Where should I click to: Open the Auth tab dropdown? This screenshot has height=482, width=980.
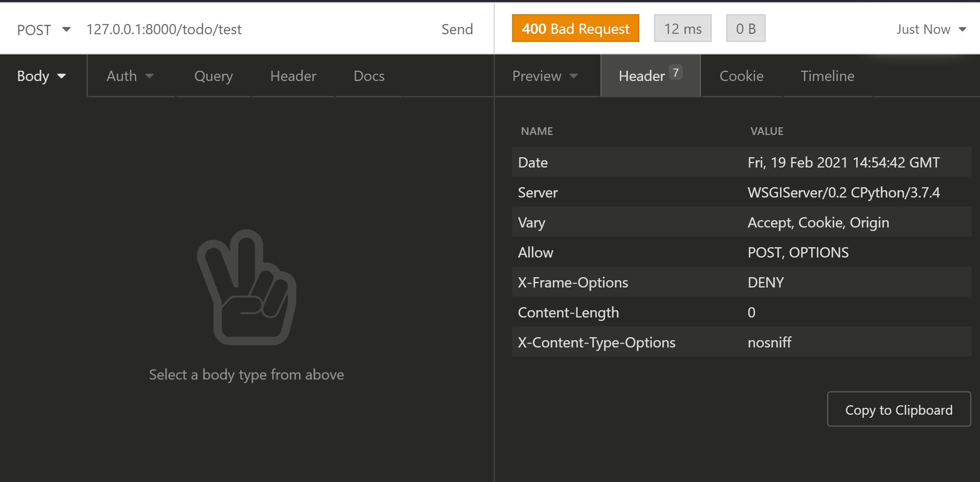(x=130, y=76)
